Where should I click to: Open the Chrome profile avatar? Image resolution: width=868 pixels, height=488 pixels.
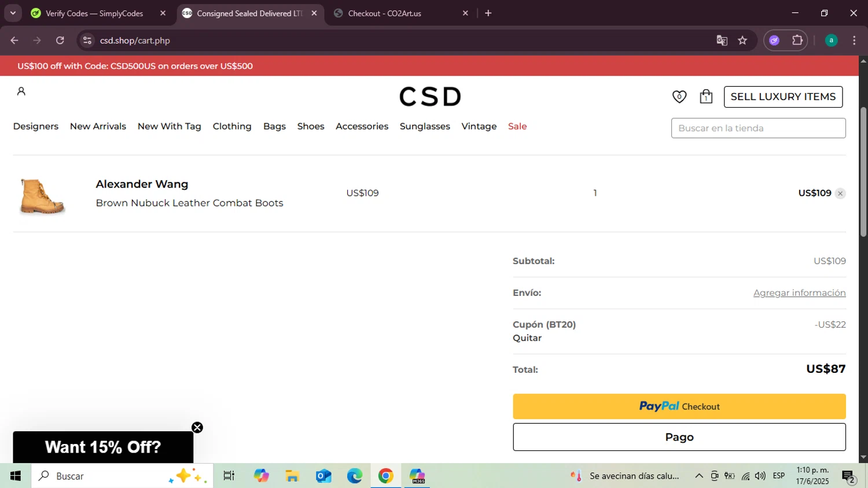click(831, 41)
